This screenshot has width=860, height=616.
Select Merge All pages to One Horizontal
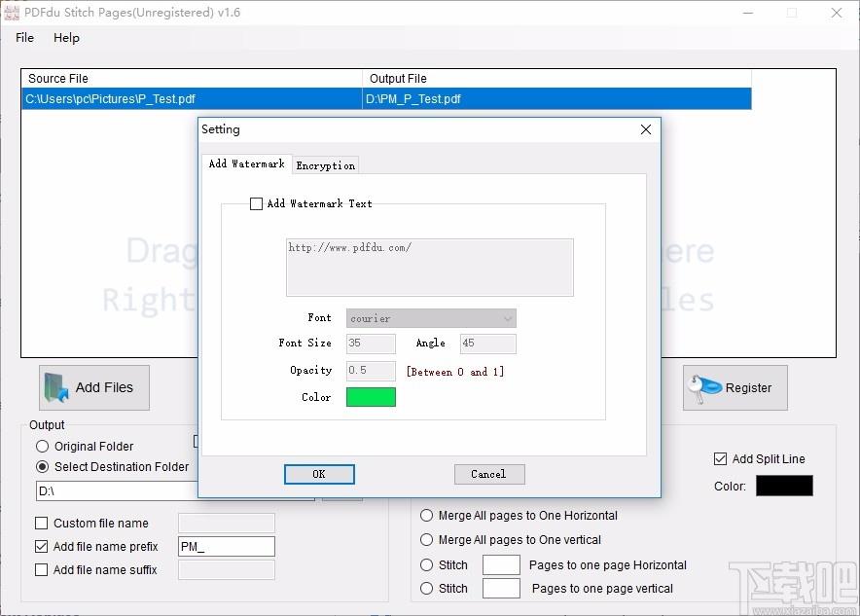coord(427,516)
